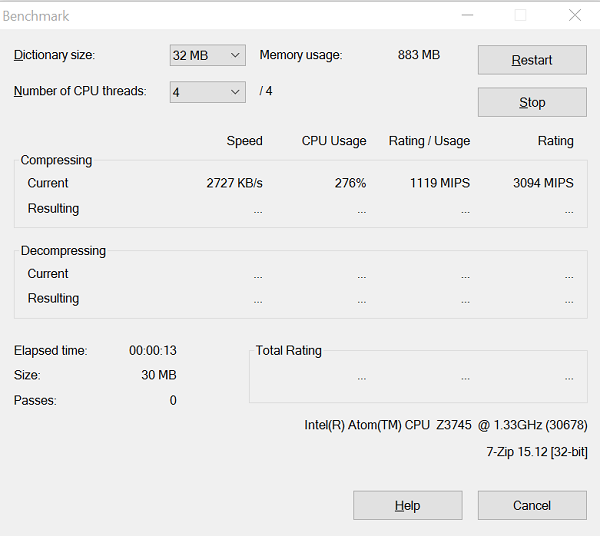600x536 pixels.
Task: Click the Restart button
Action: coord(532,60)
